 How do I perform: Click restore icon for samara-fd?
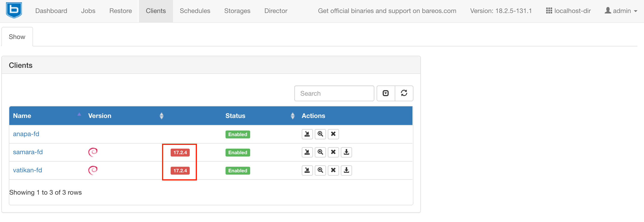click(x=307, y=152)
